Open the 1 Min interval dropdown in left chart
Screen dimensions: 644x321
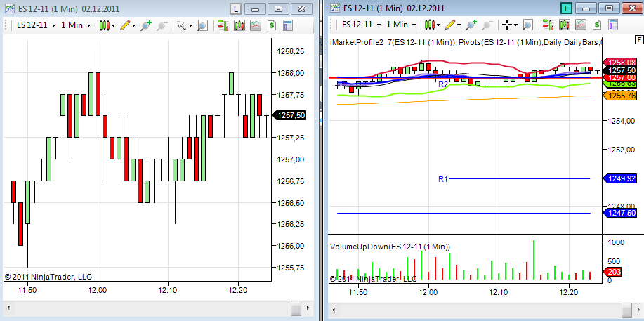point(76,25)
